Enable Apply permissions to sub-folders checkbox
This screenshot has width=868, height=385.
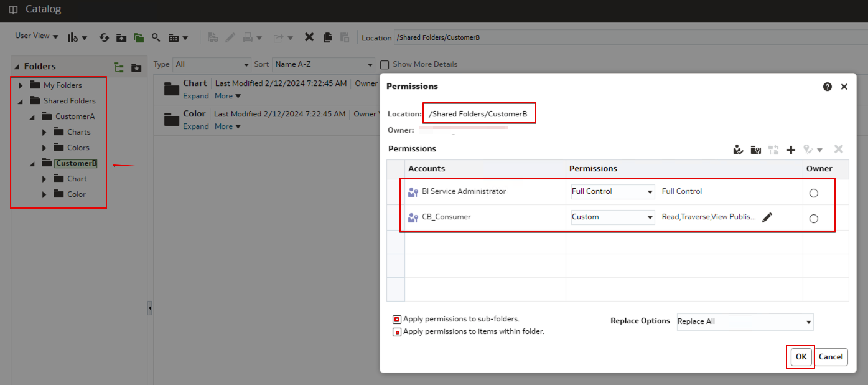397,320
